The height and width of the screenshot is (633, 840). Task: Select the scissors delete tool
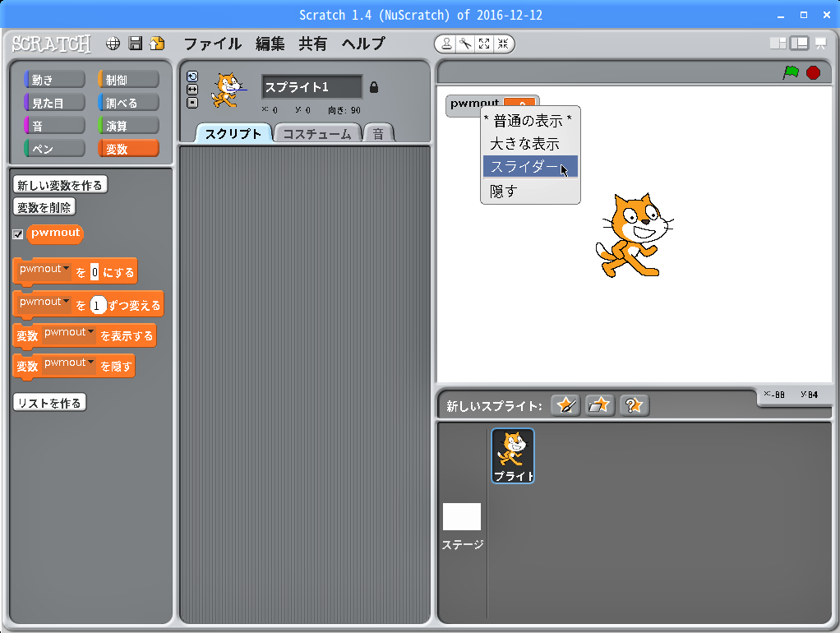click(465, 44)
